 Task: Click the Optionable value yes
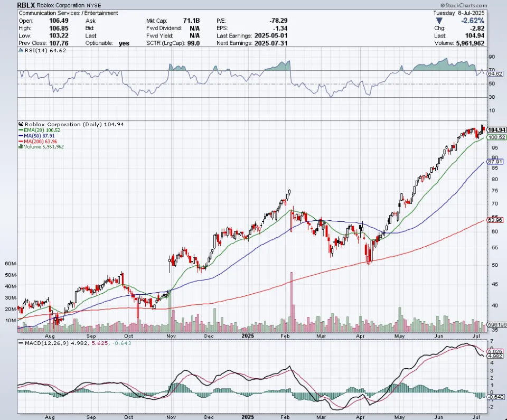124,43
